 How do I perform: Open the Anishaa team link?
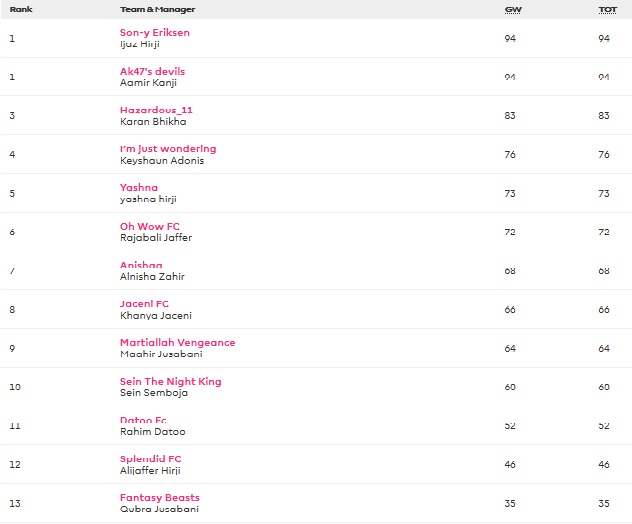click(141, 265)
